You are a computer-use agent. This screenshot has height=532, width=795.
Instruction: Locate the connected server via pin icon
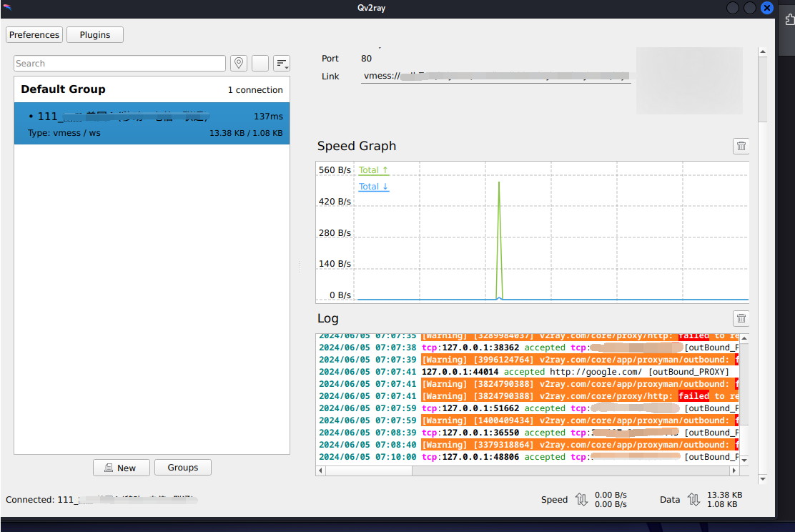point(239,63)
